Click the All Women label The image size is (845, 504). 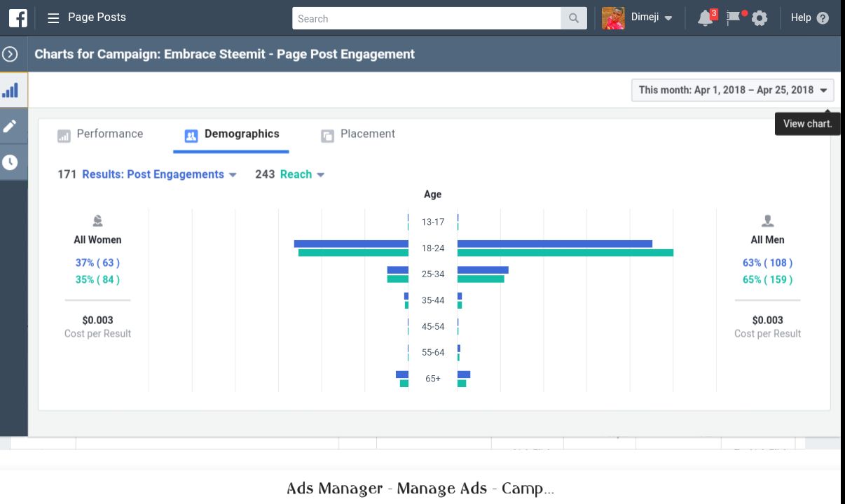click(x=97, y=239)
